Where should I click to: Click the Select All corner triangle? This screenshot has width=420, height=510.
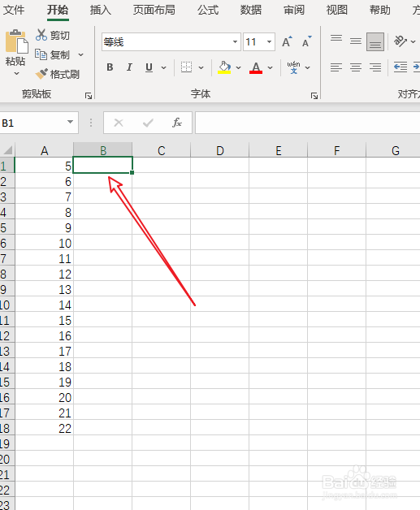point(7,150)
